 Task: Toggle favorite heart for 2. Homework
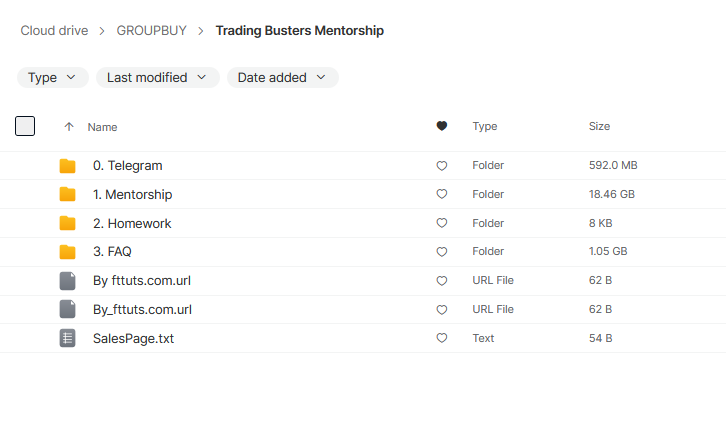[442, 223]
